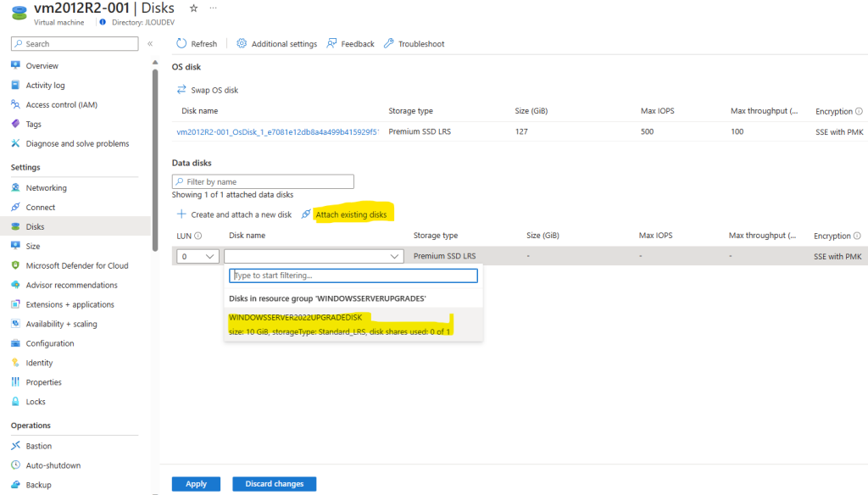This screenshot has width=868, height=495.
Task: Click the Refresh icon in the toolbar
Action: coord(181,43)
